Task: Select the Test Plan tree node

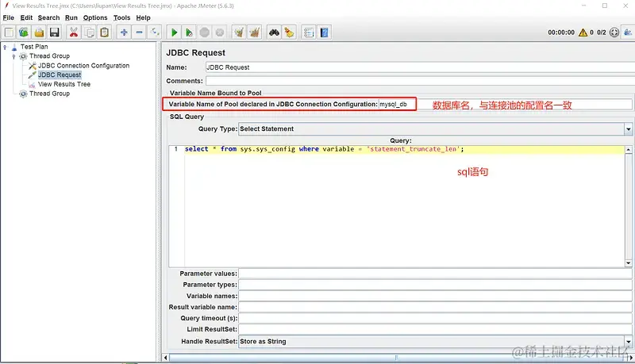Action: coord(34,47)
